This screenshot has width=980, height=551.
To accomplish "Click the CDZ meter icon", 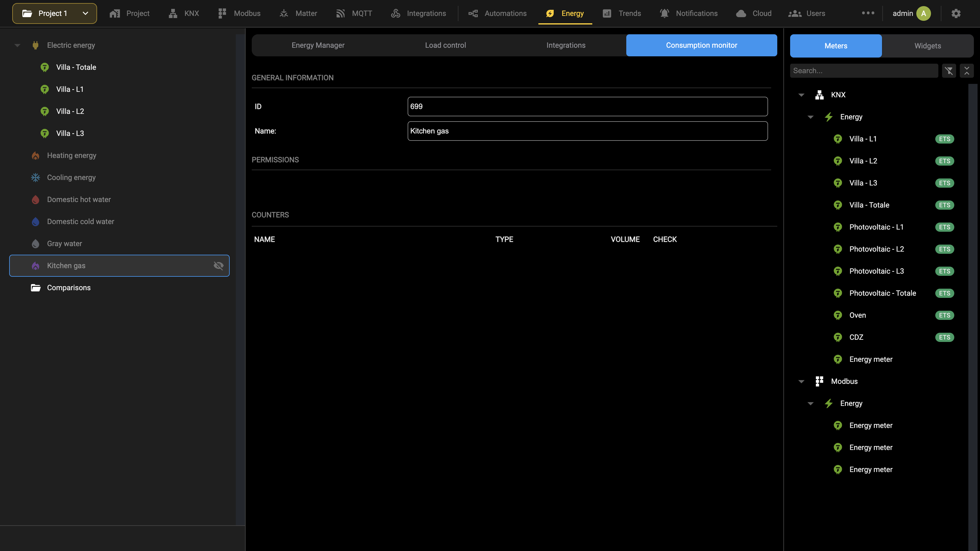I will (x=838, y=337).
